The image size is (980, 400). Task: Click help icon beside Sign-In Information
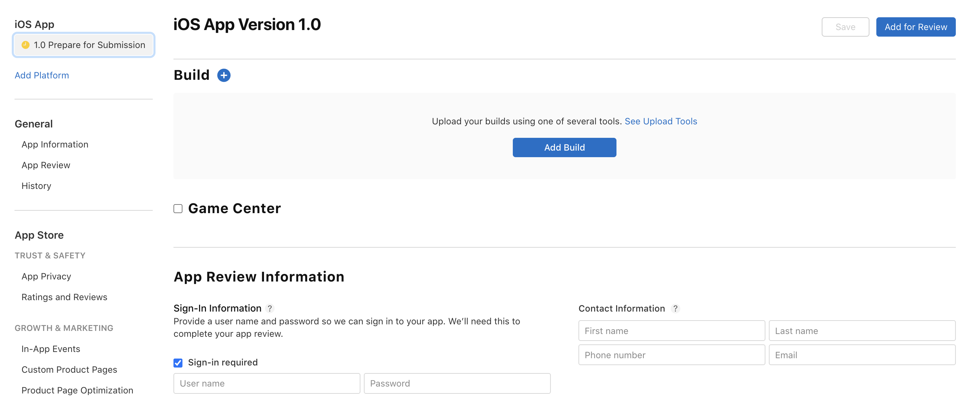tap(270, 308)
